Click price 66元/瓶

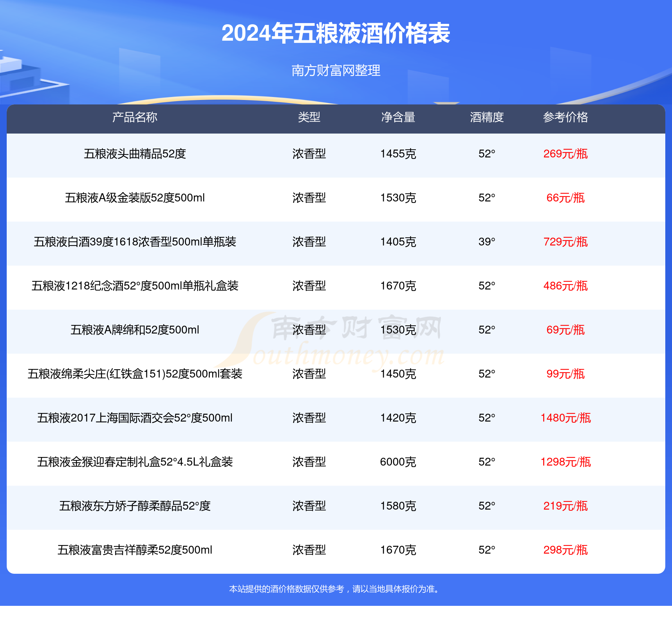tap(566, 198)
